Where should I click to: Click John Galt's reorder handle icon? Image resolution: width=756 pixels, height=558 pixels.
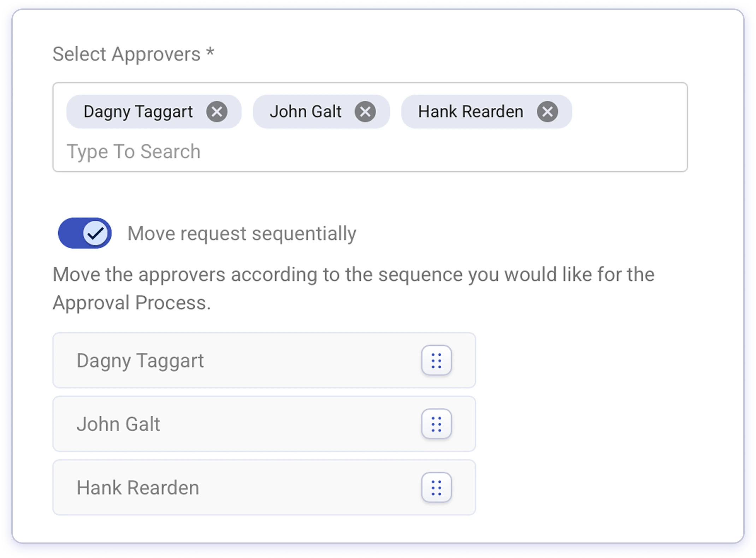point(436,424)
